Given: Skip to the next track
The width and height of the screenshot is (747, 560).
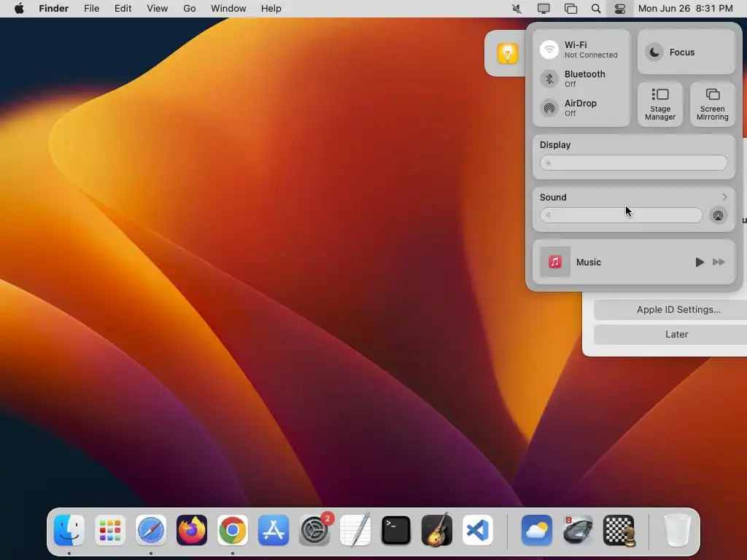Looking at the screenshot, I should tap(719, 262).
